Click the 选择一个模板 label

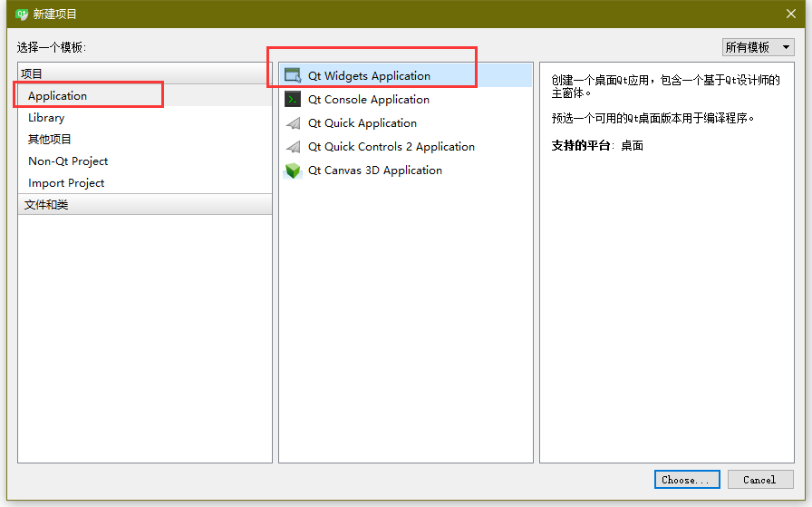pyautogui.click(x=52, y=48)
